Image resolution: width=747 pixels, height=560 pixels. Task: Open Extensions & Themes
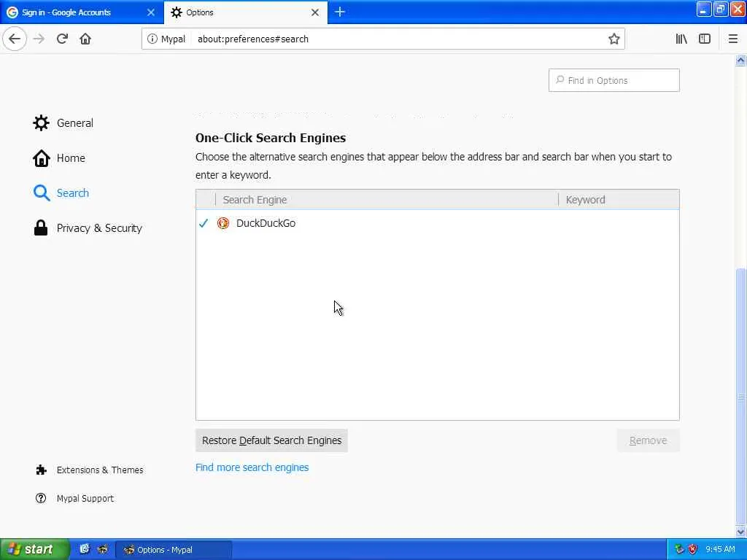coord(90,470)
